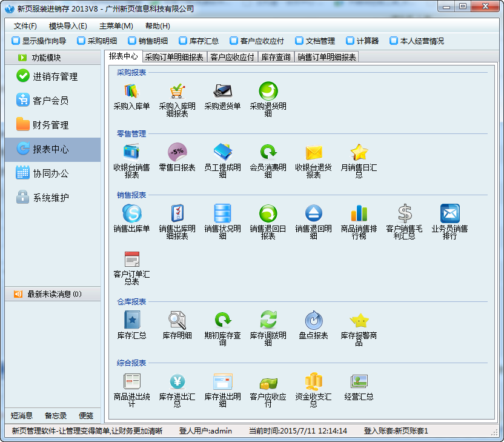
Task: Open 商品进出统计 icon
Action: [x=132, y=381]
